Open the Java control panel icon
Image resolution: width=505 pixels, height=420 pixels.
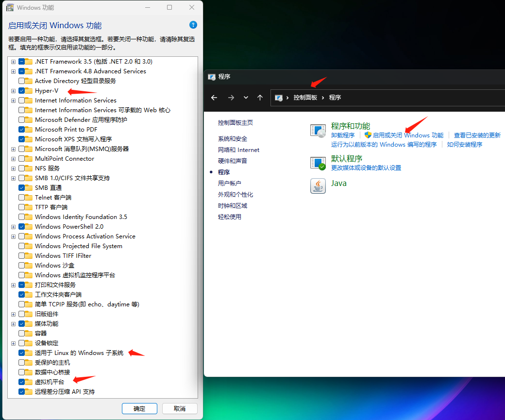click(318, 186)
